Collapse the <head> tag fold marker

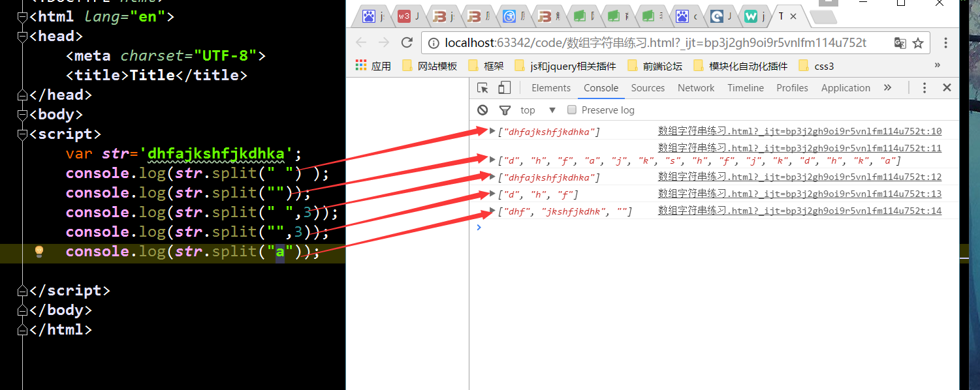point(22,37)
